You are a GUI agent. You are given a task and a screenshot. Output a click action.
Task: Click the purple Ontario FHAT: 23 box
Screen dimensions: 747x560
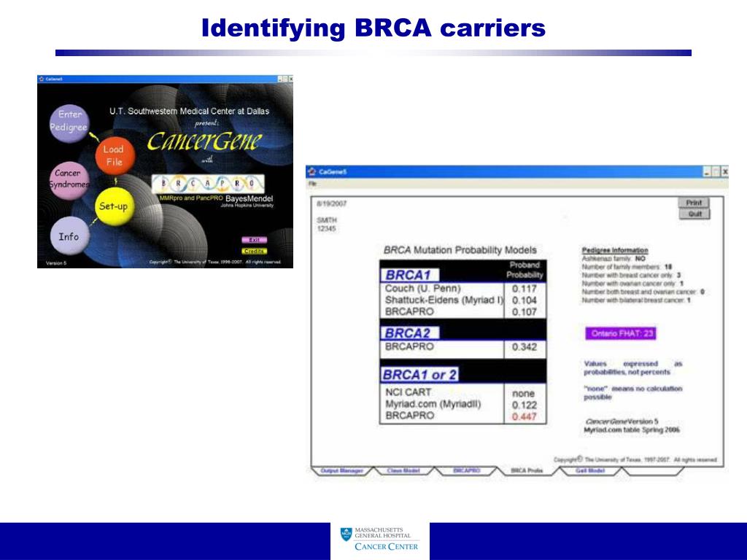tap(621, 333)
